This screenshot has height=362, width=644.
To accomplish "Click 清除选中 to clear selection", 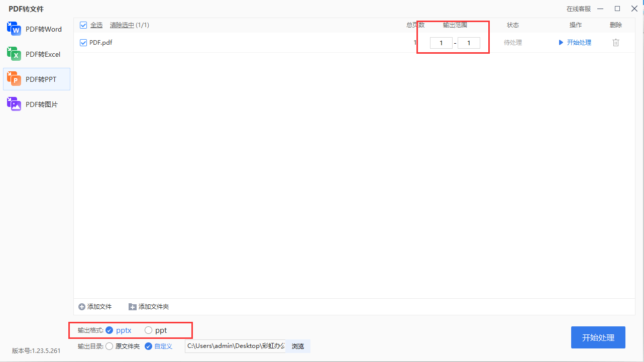I will coord(122,25).
